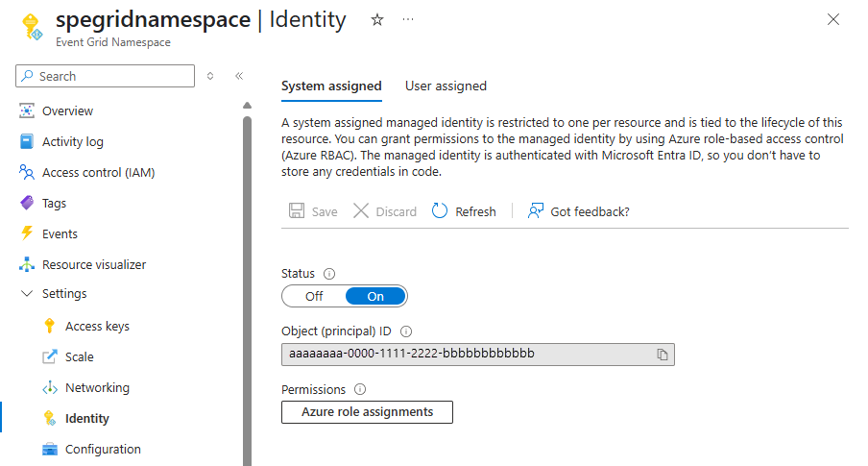Viewport: 868px width, 466px height.
Task: Collapse the Settings section
Action: pyautogui.click(x=27, y=294)
